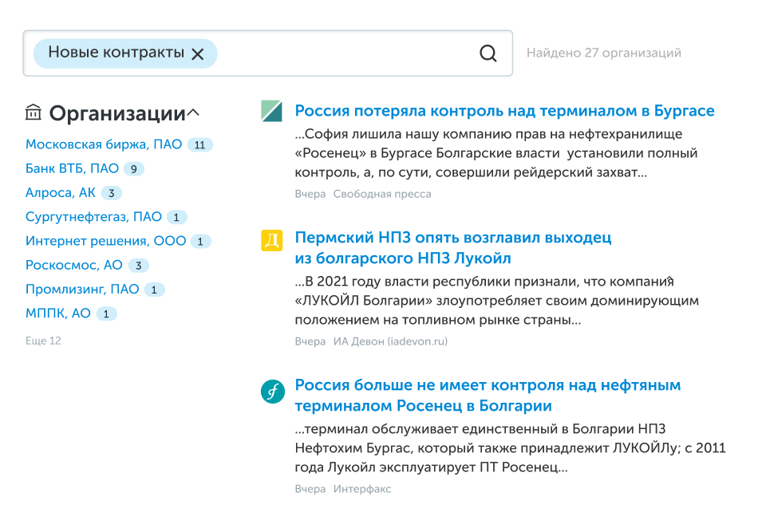This screenshot has width=758, height=532.
Task: Open the Пермский НПЗ article headline
Action: (x=452, y=247)
